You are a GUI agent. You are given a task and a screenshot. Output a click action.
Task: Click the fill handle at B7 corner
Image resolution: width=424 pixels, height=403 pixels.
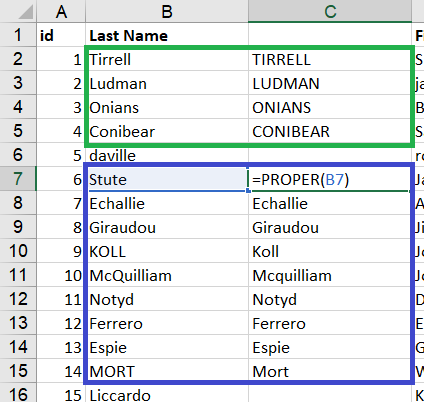tap(248, 191)
